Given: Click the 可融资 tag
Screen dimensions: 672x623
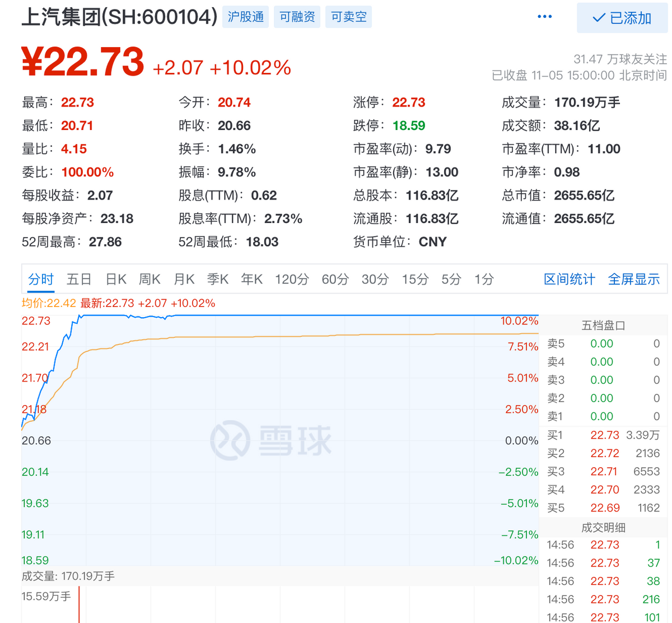Looking at the screenshot, I should [x=297, y=17].
